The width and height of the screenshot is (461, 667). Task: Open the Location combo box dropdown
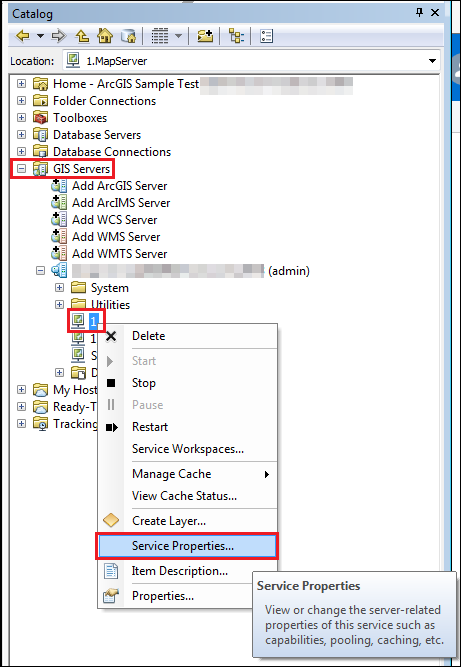pyautogui.click(x=433, y=61)
